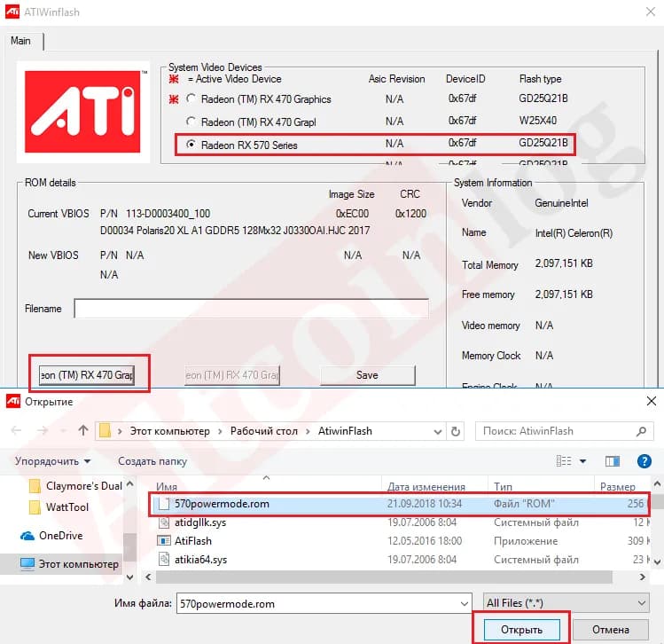Sort by Тип column header
The width and height of the screenshot is (664, 644).
503,487
